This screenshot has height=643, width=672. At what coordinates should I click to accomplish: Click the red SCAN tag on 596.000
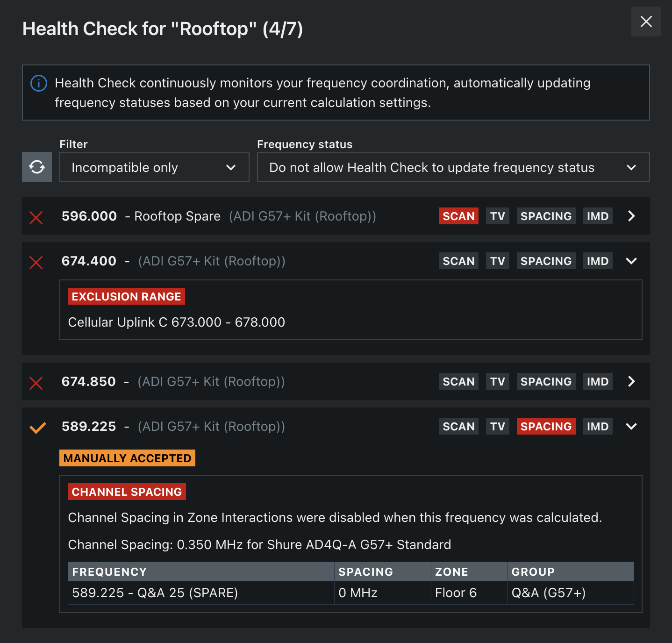[458, 216]
